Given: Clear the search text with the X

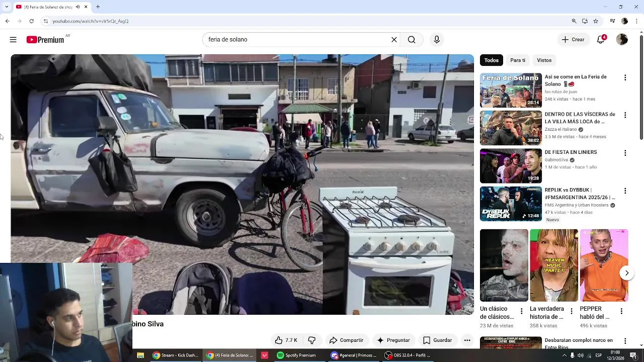Looking at the screenshot, I should pos(394,40).
